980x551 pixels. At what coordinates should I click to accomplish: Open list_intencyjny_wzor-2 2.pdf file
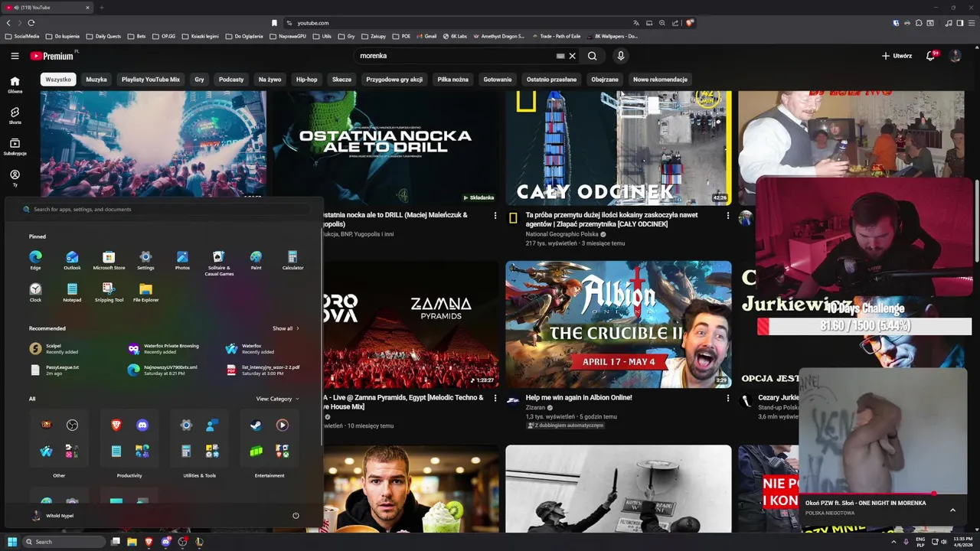tap(263, 370)
